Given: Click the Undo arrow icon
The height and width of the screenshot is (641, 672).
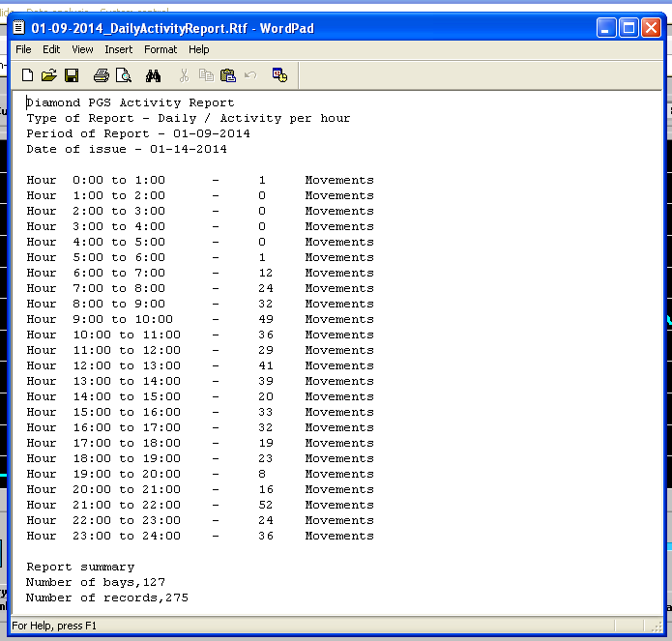Looking at the screenshot, I should (x=250, y=75).
